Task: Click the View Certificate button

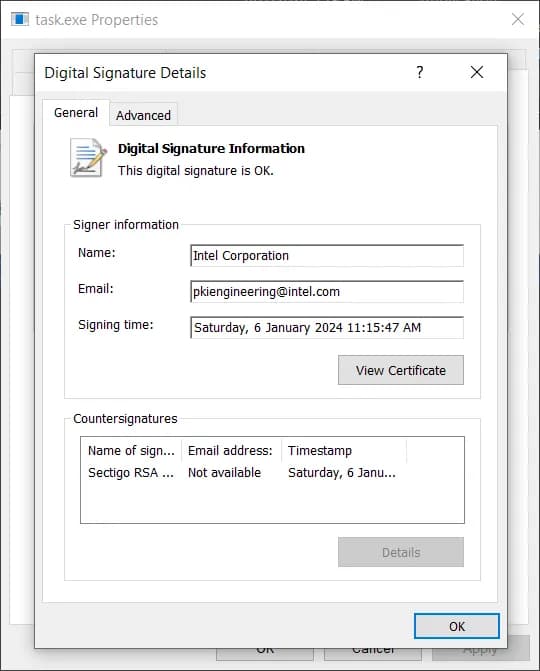Action: 401,370
